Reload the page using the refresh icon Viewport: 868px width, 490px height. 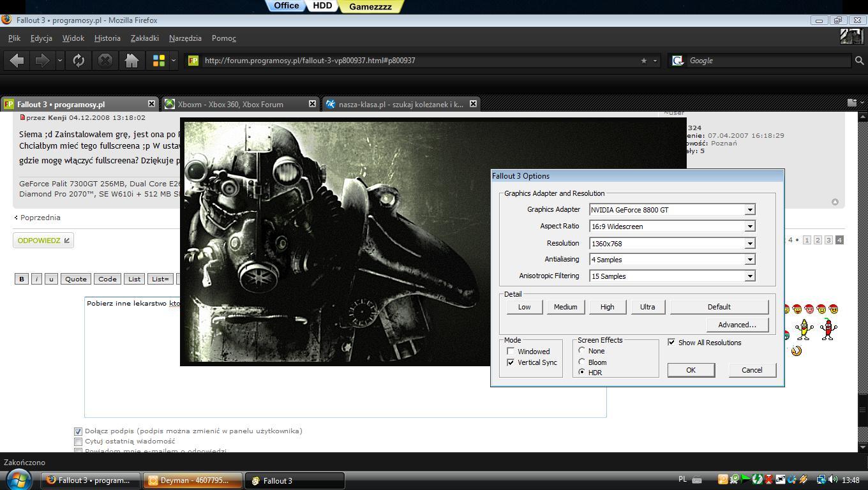(x=79, y=61)
